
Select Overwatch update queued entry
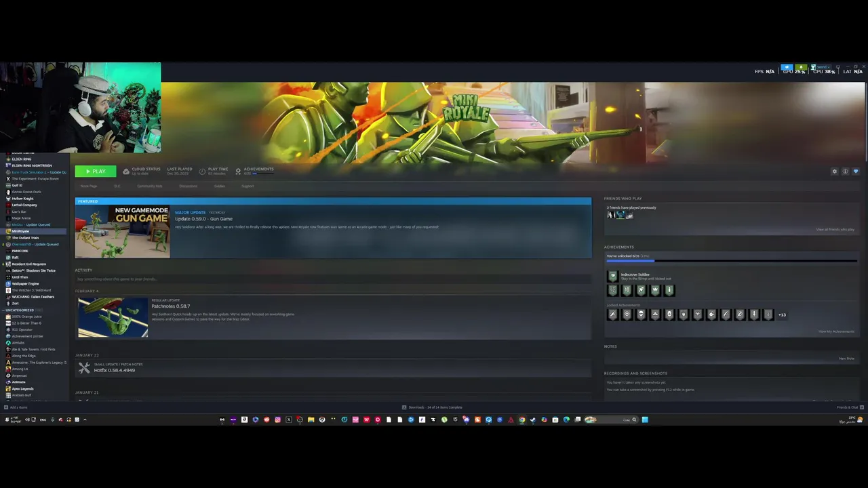coord(31,244)
